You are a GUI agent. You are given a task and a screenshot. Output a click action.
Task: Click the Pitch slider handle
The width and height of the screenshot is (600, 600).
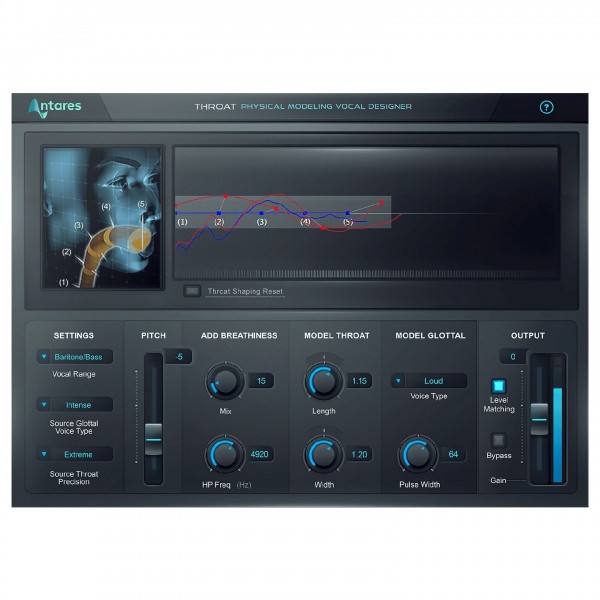click(x=153, y=433)
